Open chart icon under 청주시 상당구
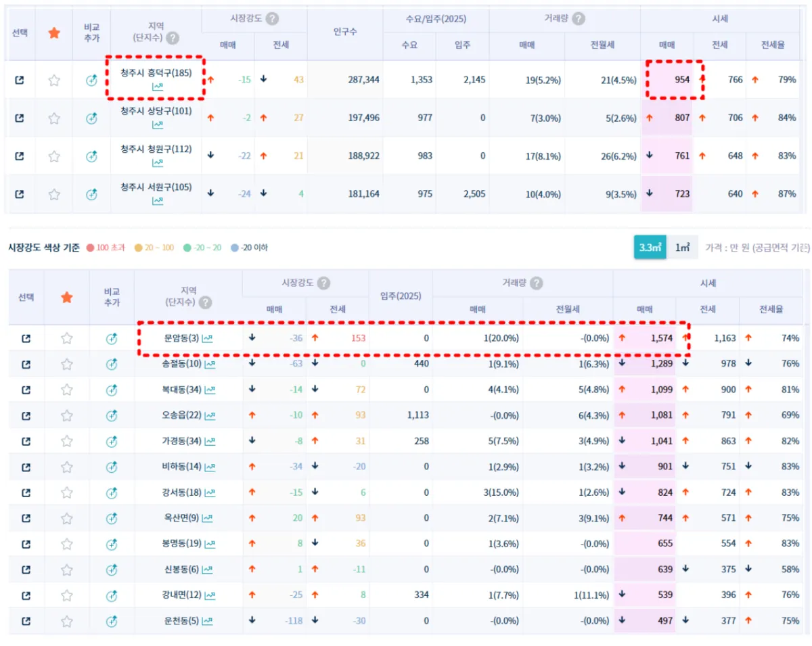812x646 pixels. [x=157, y=125]
